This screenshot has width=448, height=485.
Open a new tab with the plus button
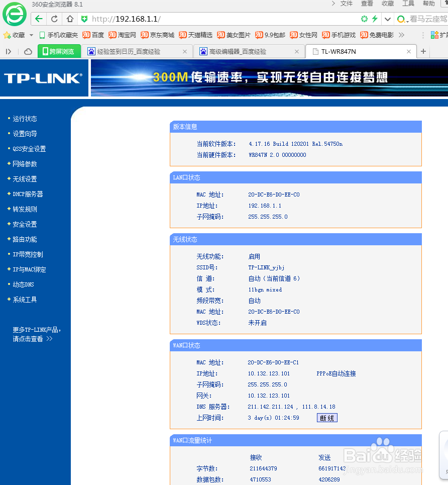423,51
